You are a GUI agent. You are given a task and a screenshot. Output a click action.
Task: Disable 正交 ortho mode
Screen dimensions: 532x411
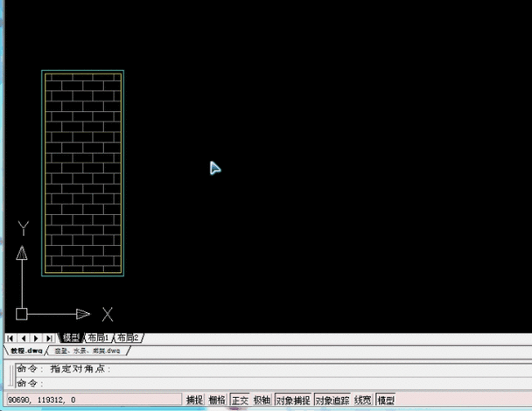(x=240, y=400)
